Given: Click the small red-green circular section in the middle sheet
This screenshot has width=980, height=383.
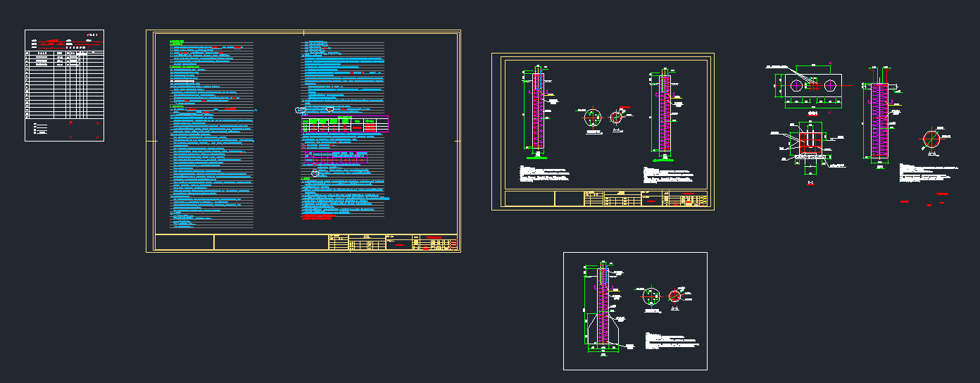Looking at the screenshot, I should [x=617, y=117].
